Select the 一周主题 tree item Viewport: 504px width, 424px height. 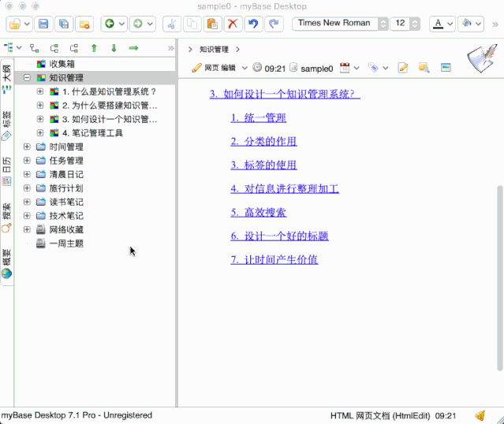(66, 244)
